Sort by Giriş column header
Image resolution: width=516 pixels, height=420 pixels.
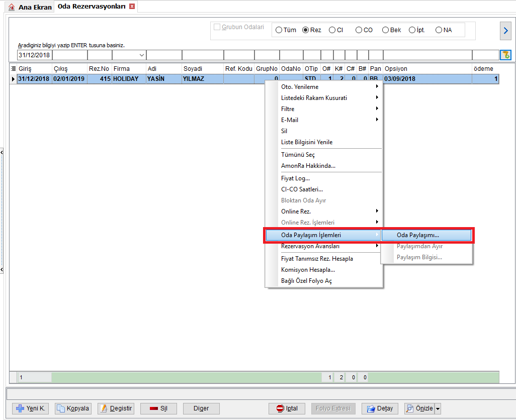click(x=35, y=69)
